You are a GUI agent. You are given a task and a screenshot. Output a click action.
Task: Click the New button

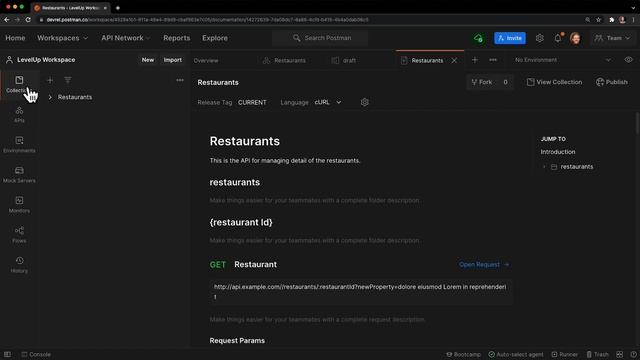pyautogui.click(x=148, y=60)
